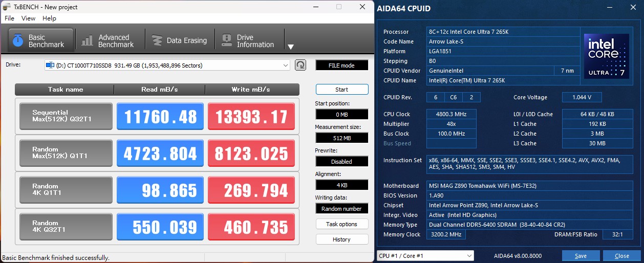Expand the hidden tabs overflow arrow
This screenshot has height=263, width=644.
[x=290, y=47]
